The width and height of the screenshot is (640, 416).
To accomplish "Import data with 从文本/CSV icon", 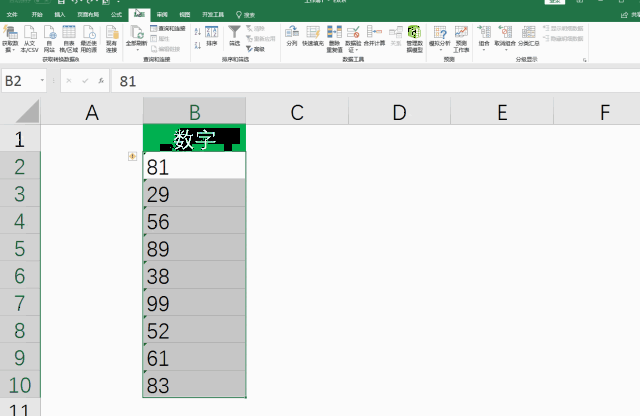I will [29, 33].
